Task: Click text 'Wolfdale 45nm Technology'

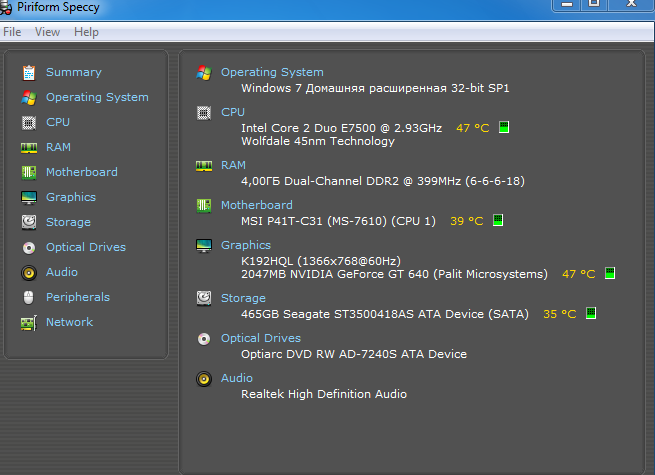Action: point(318,141)
